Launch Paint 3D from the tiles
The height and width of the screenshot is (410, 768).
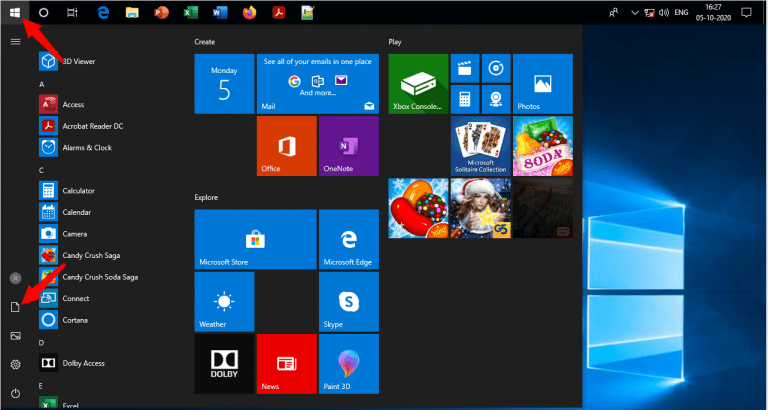[348, 364]
